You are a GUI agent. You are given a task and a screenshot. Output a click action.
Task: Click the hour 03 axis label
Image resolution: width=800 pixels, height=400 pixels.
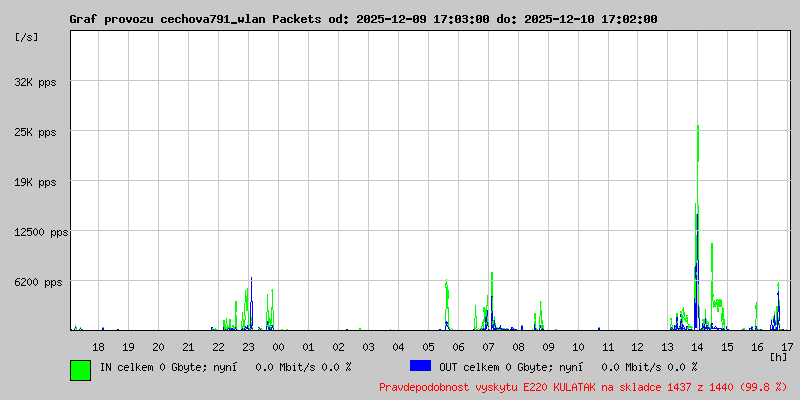pos(368,347)
